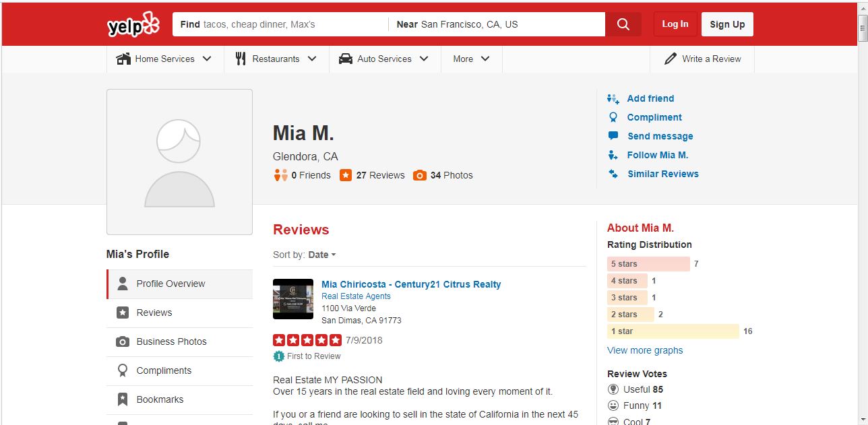Click the Near location input field

click(497, 24)
